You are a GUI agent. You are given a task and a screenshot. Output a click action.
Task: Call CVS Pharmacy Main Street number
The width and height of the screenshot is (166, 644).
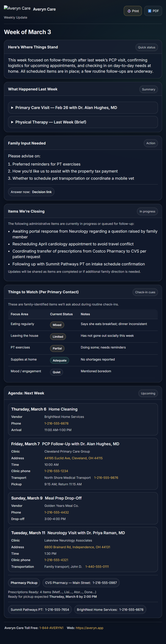click(x=105, y=583)
